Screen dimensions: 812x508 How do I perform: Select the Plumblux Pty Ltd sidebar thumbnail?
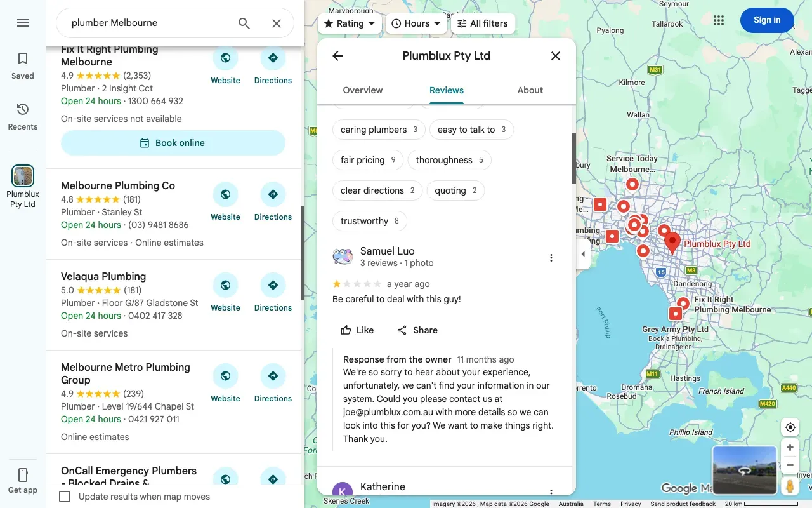coord(23,176)
